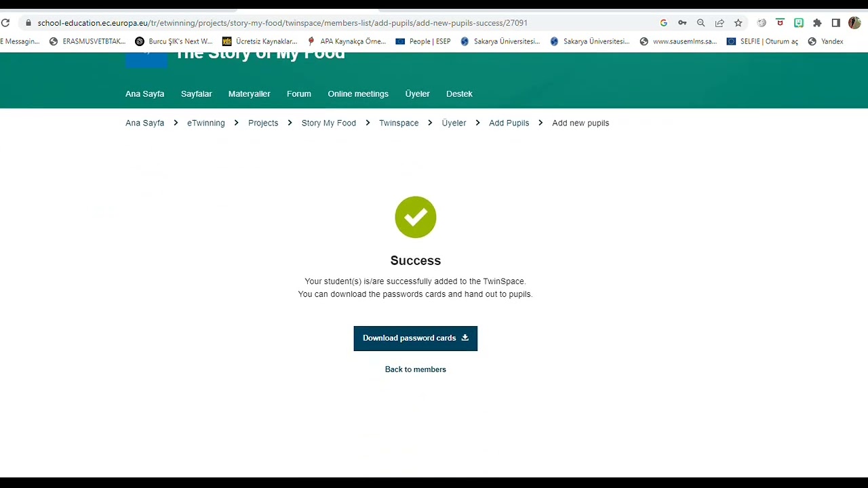Screen dimensions: 868x488
Task: Open the Chrome profile avatar
Action: point(854,23)
